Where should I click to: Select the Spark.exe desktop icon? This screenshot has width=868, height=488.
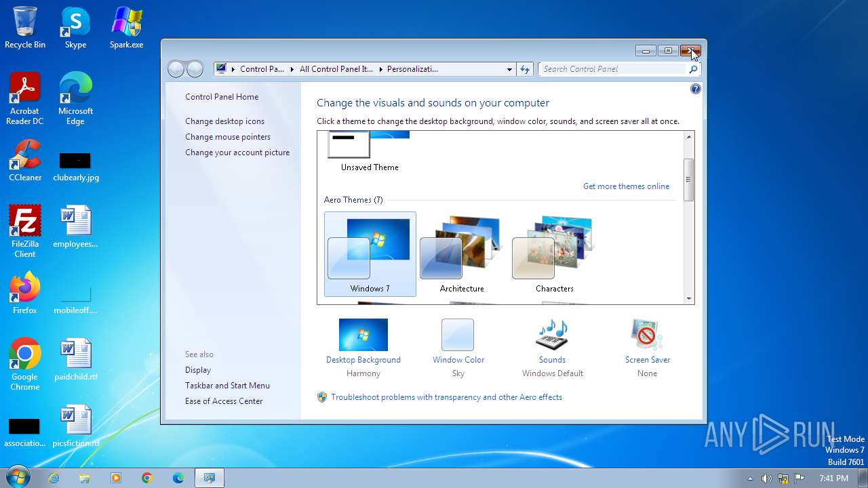point(126,28)
